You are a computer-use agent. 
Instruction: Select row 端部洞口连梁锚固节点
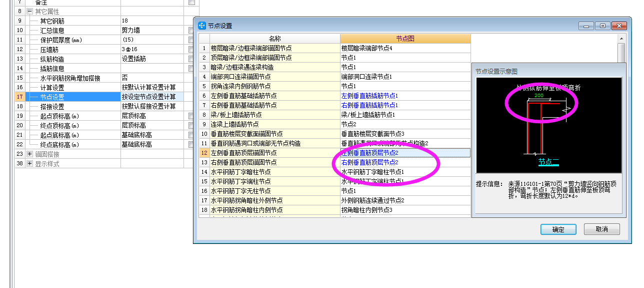(x=275, y=77)
